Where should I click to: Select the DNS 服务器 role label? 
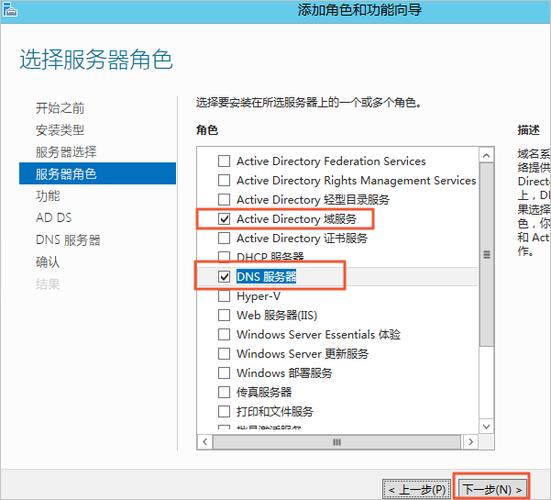coord(266,277)
